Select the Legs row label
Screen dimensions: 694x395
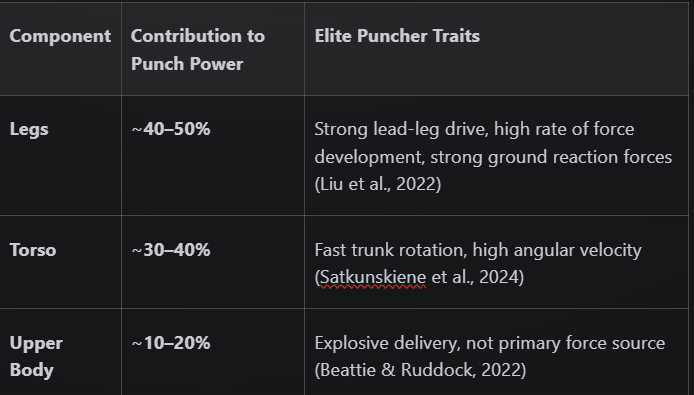29,129
